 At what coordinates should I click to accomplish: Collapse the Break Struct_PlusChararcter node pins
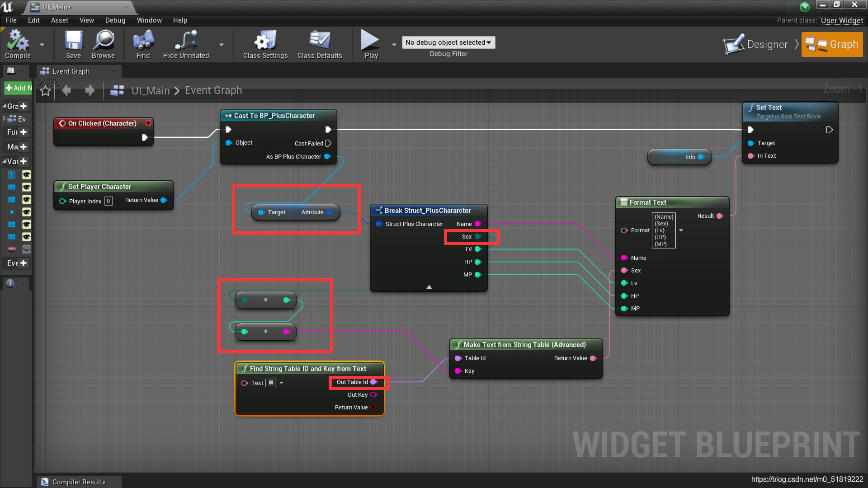[x=429, y=286]
